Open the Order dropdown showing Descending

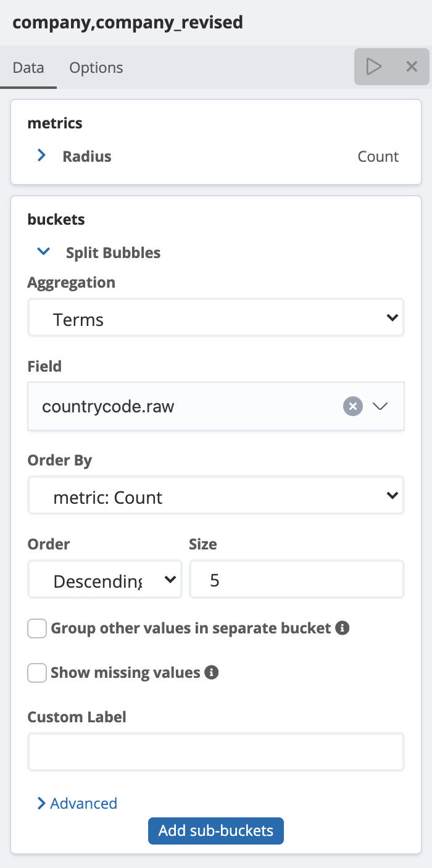104,579
